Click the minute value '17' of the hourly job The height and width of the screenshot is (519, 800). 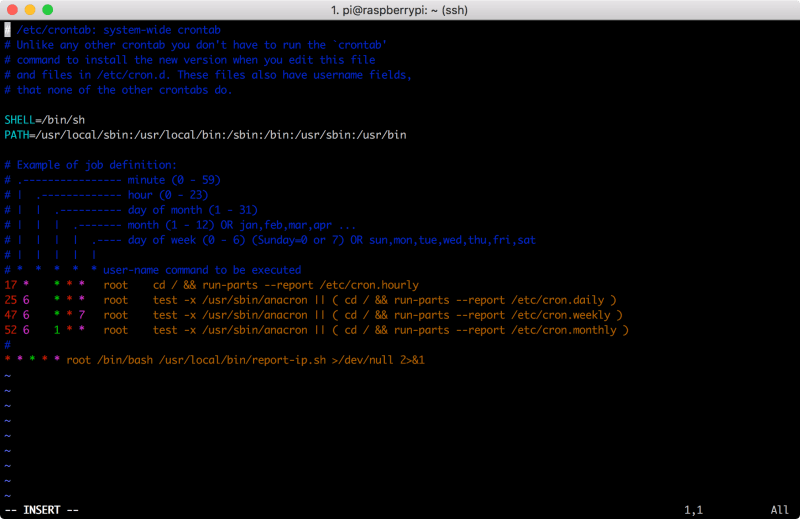pos(11,285)
